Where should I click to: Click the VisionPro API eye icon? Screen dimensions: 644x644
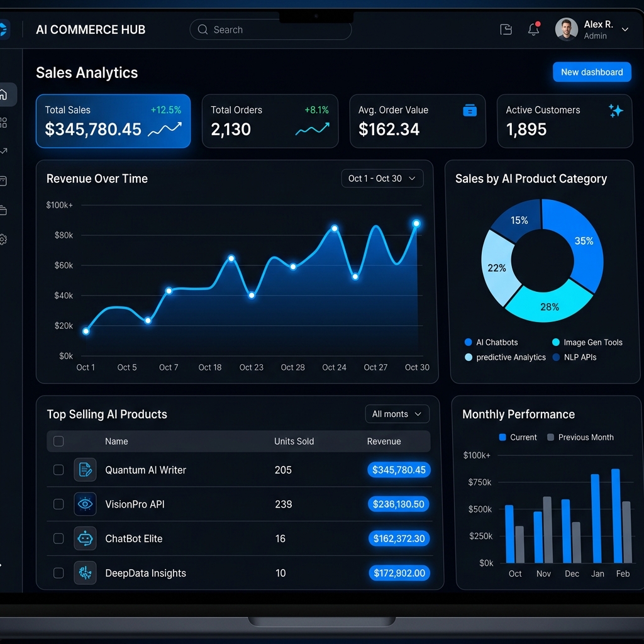pyautogui.click(x=85, y=504)
